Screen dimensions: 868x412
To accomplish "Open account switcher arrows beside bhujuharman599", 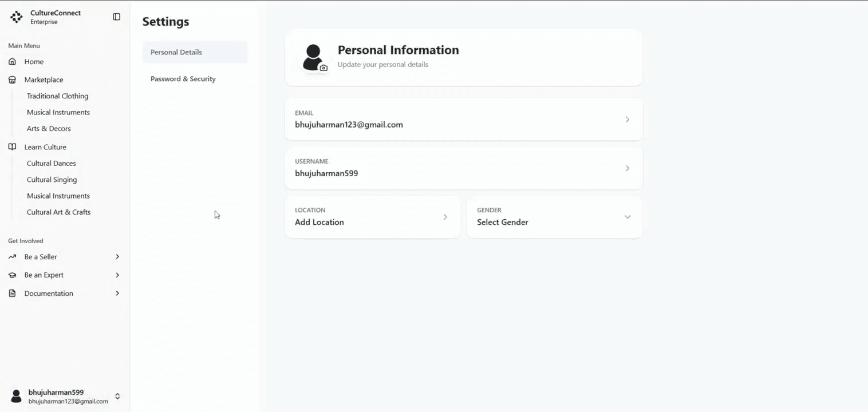I will click(117, 396).
